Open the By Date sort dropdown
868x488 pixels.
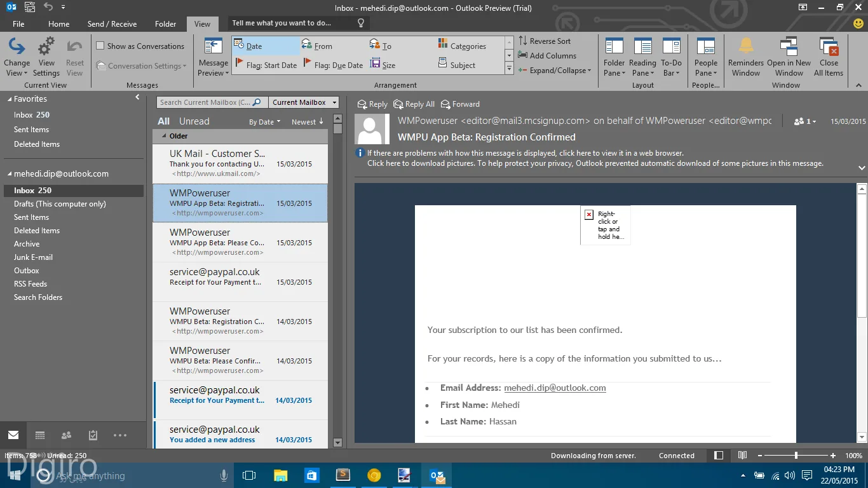264,122
